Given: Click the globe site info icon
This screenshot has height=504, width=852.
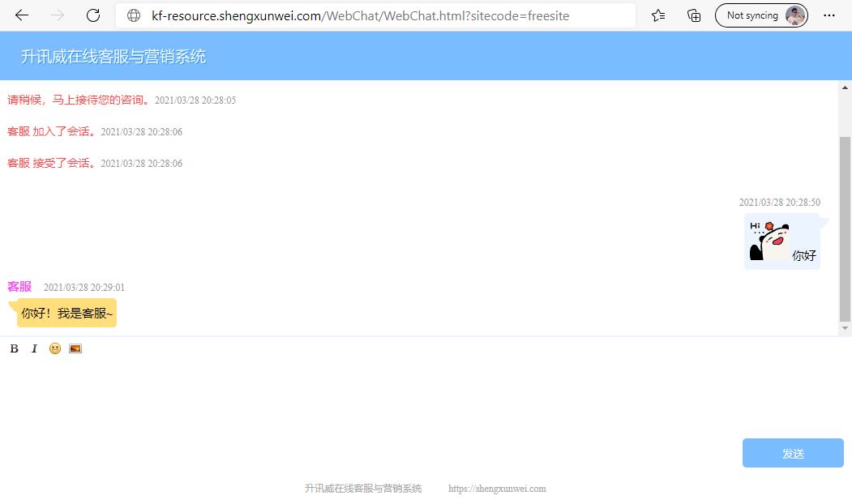Looking at the screenshot, I should click(x=134, y=15).
